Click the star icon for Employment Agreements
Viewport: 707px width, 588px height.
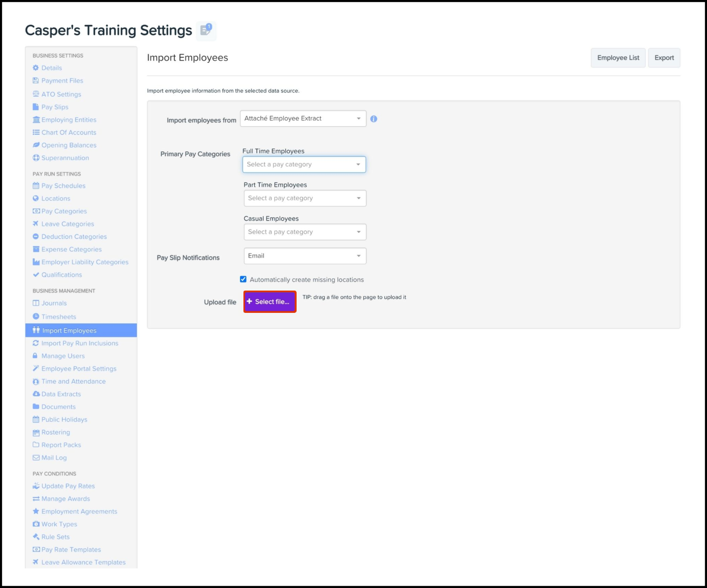[36, 511]
